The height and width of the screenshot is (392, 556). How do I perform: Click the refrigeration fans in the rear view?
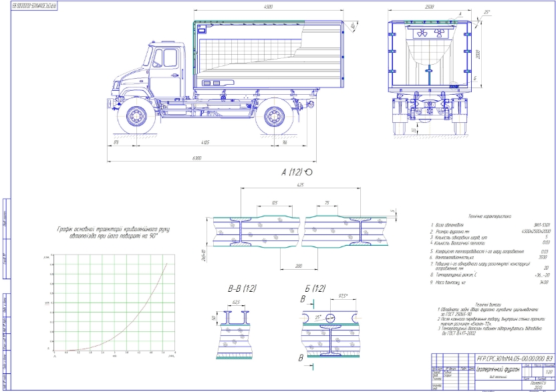click(x=430, y=33)
